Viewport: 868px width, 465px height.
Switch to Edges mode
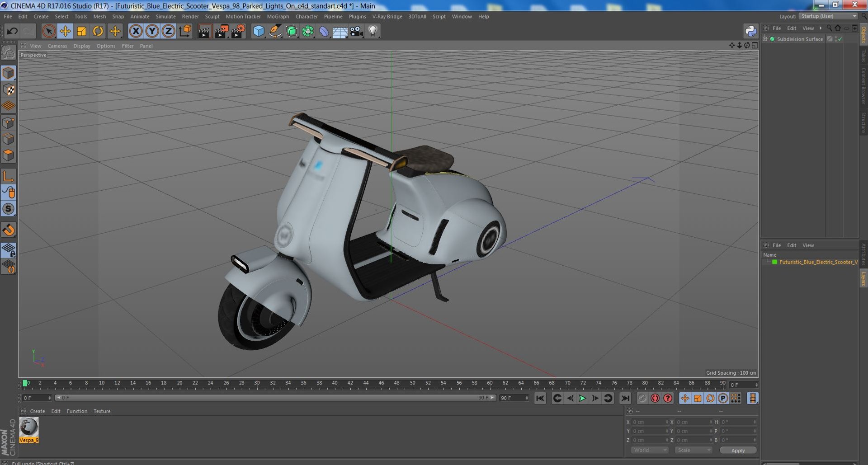click(8, 139)
